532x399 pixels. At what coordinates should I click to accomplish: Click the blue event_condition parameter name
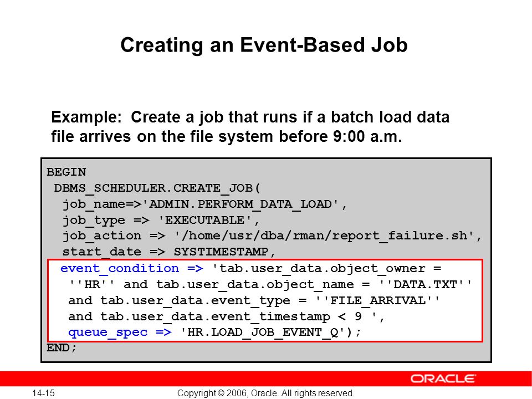coord(120,269)
